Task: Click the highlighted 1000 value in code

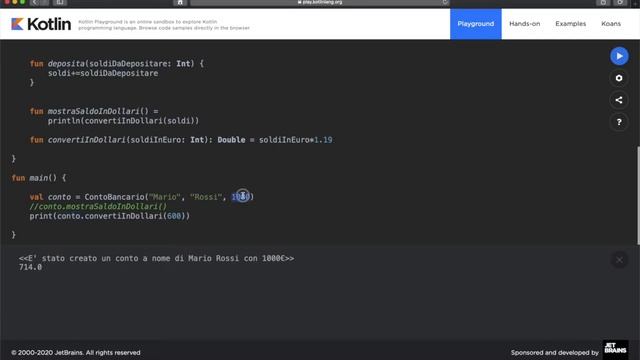Action: [x=240, y=197]
